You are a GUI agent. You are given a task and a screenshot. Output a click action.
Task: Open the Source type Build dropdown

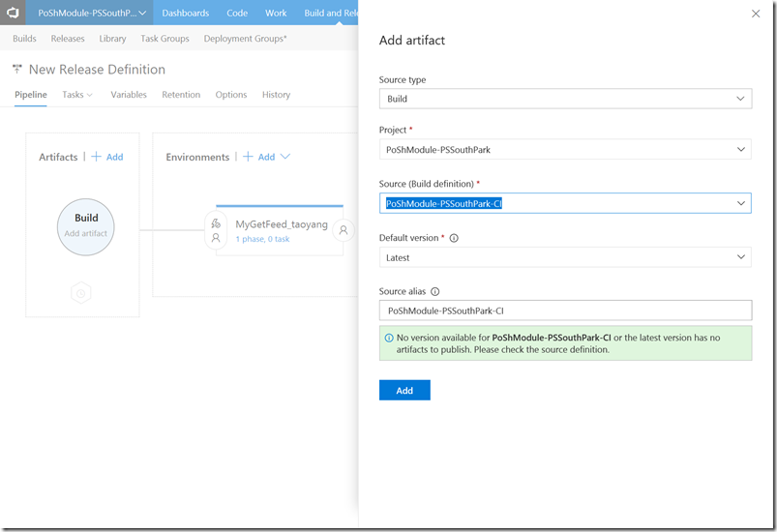pos(565,99)
